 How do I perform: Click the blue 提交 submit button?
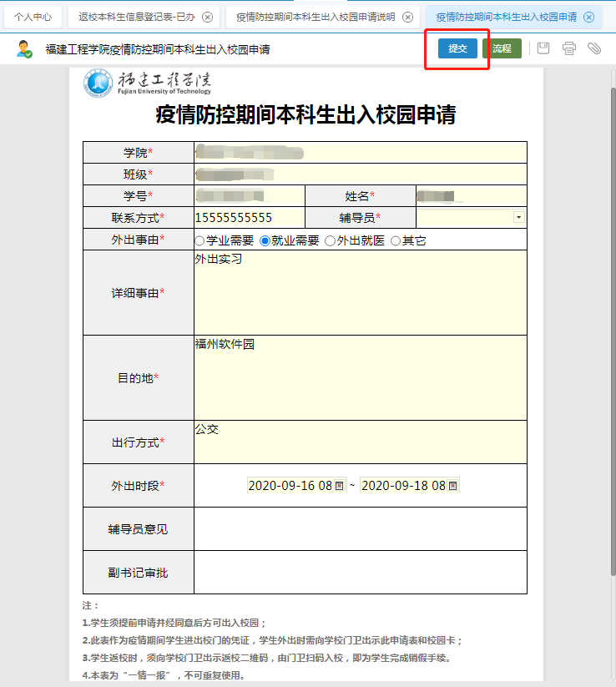457,48
